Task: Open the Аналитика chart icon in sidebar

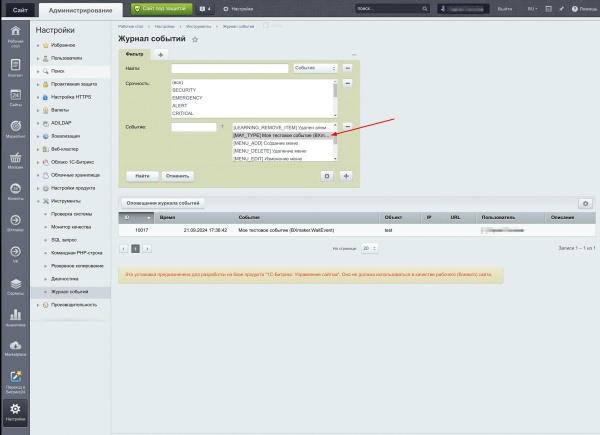Action: (x=15, y=318)
